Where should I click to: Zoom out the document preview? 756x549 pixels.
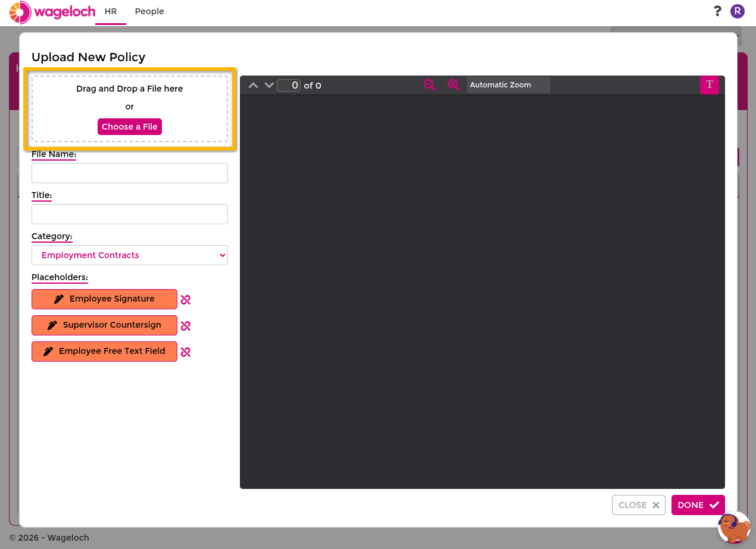pos(429,85)
